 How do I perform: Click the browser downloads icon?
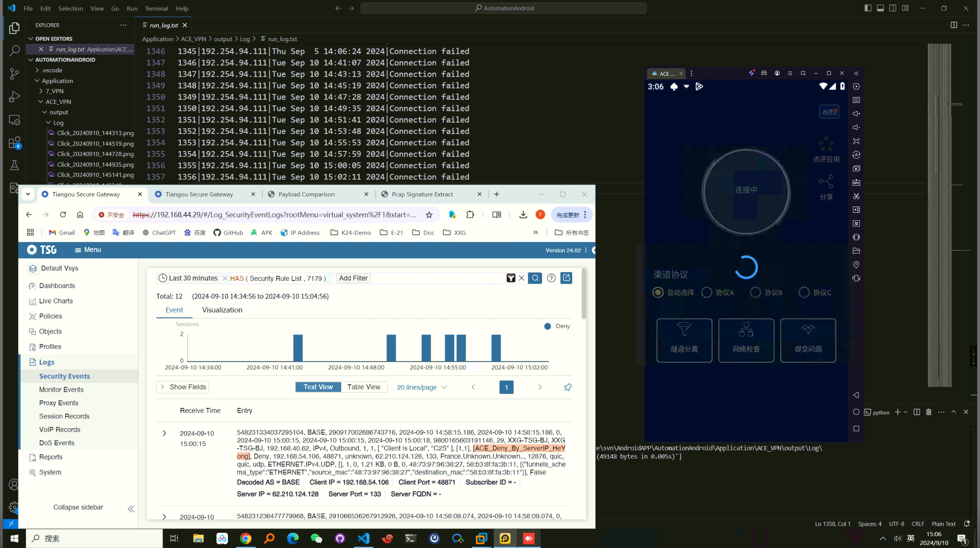point(523,215)
